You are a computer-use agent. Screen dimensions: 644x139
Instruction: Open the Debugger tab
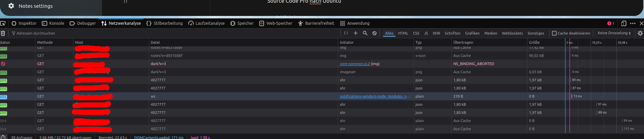click(83, 23)
